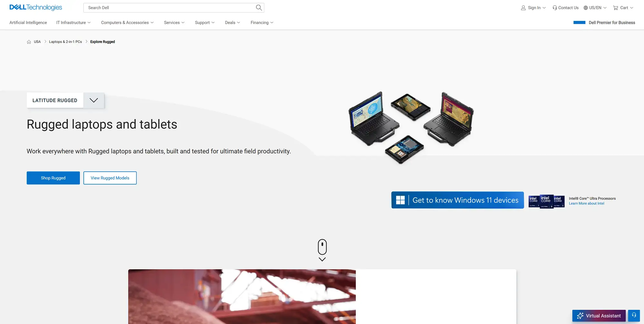Follow the Learn More about Intel link
The image size is (644, 324).
pyautogui.click(x=586, y=204)
